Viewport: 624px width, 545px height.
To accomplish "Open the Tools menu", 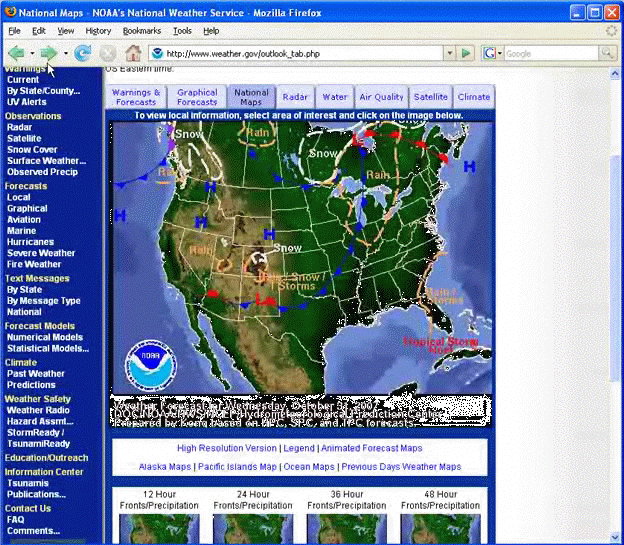I will pyautogui.click(x=182, y=31).
